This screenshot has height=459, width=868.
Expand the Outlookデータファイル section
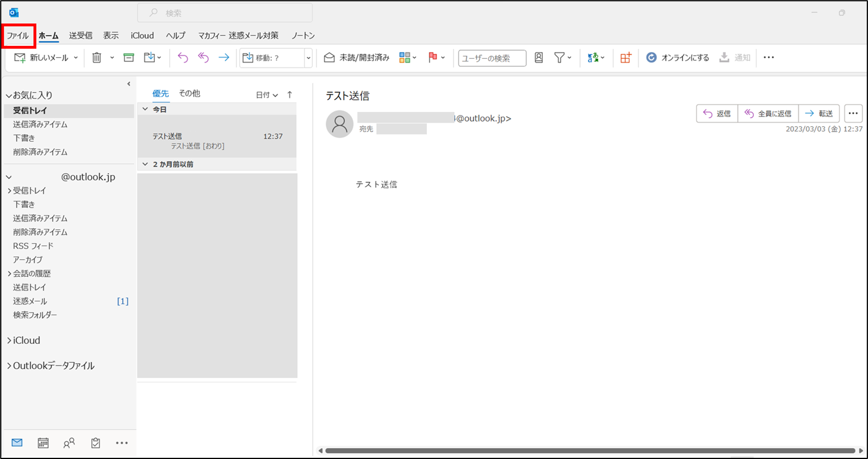click(x=8, y=366)
